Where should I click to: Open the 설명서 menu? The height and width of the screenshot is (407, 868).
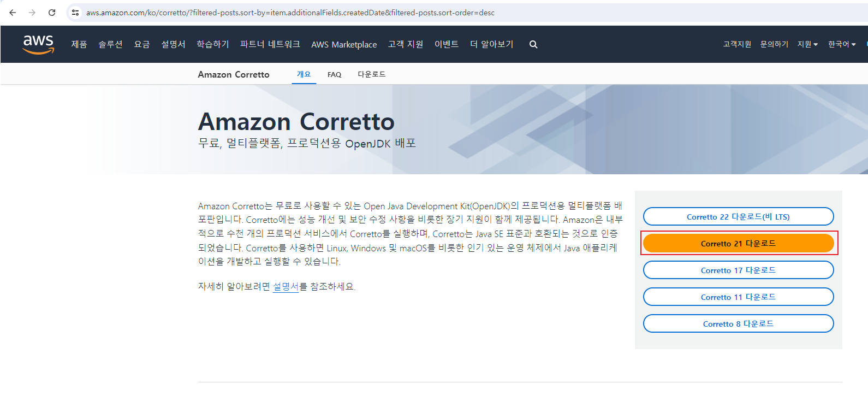click(x=173, y=44)
